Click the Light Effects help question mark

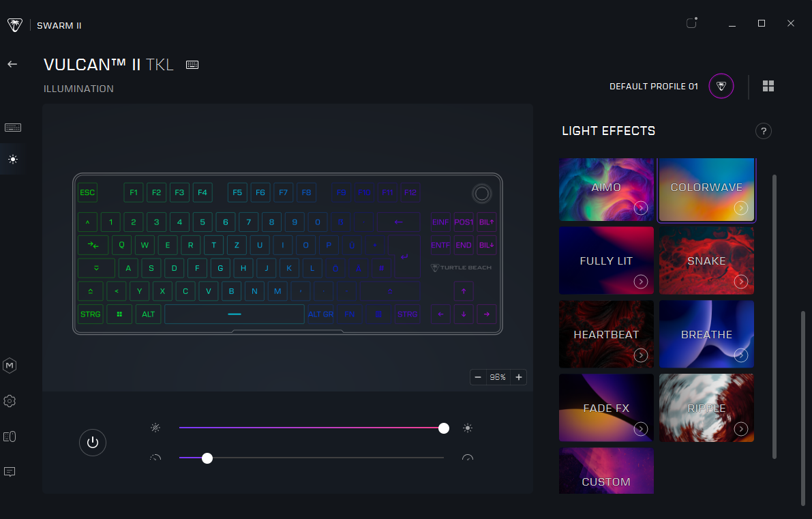[x=764, y=131]
